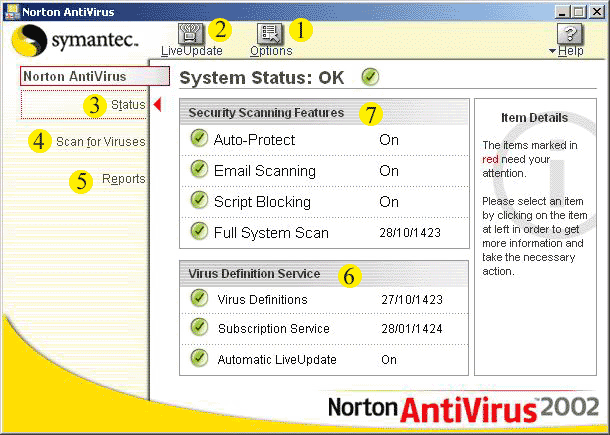Click the Automatic LiveUpdate On value
This screenshot has height=435, width=610.
pyautogui.click(x=389, y=360)
